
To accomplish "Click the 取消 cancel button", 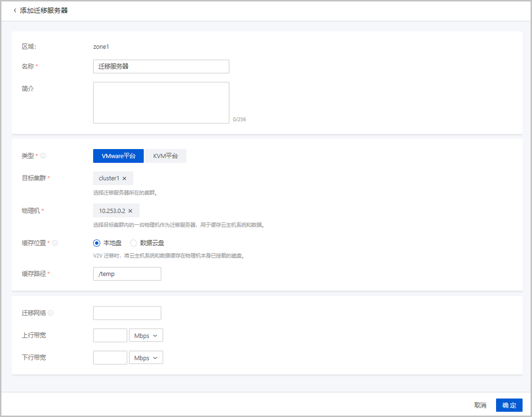I will point(480,405).
